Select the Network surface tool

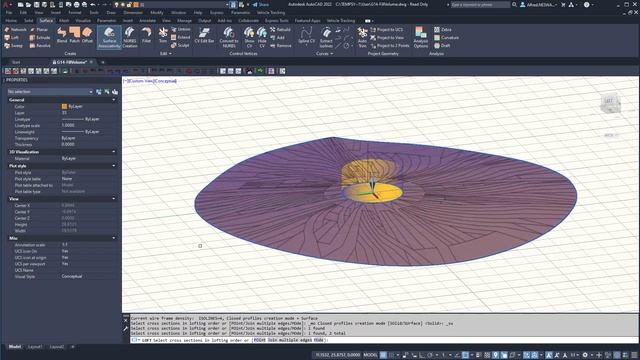point(16,30)
